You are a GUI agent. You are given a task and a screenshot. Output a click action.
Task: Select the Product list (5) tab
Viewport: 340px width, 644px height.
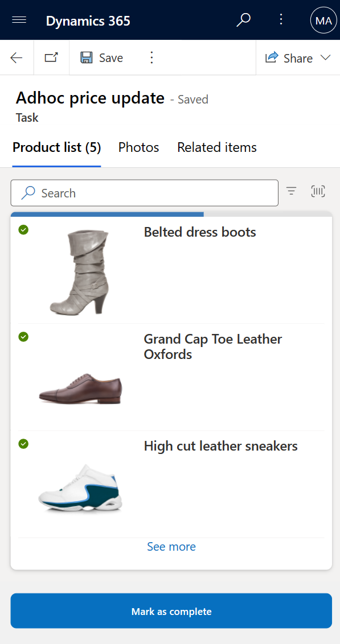(x=57, y=147)
